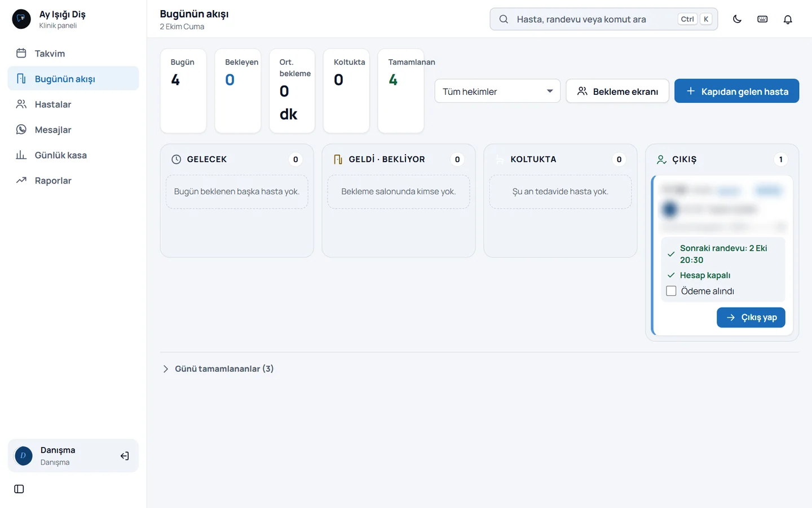The height and width of the screenshot is (508, 812).
Task: Expand Günü tamamlananlar (3) section
Action: [x=218, y=369]
